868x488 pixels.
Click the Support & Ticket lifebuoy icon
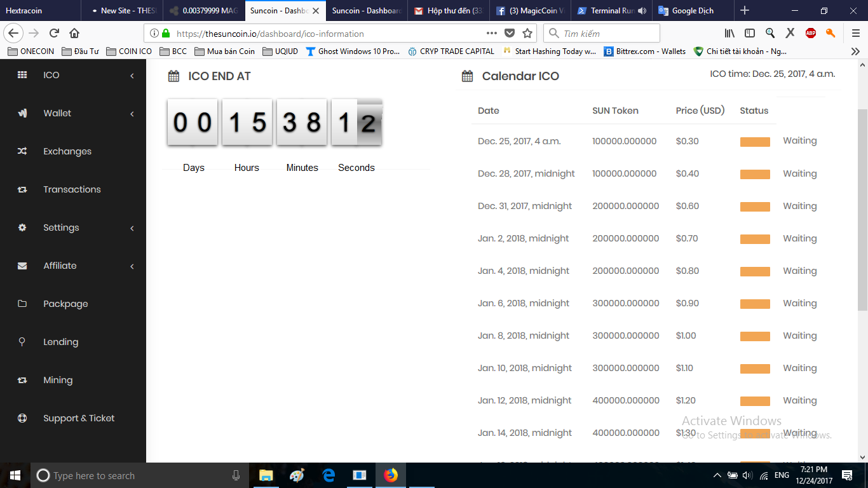(x=22, y=418)
